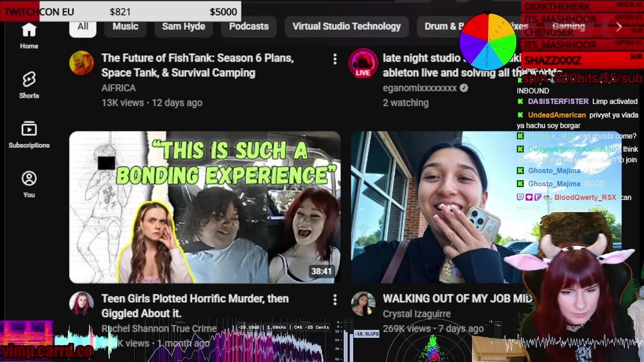Screen dimensions: 644x362
Task: Open Crystal Izaguirre channel name link
Action: (x=417, y=314)
